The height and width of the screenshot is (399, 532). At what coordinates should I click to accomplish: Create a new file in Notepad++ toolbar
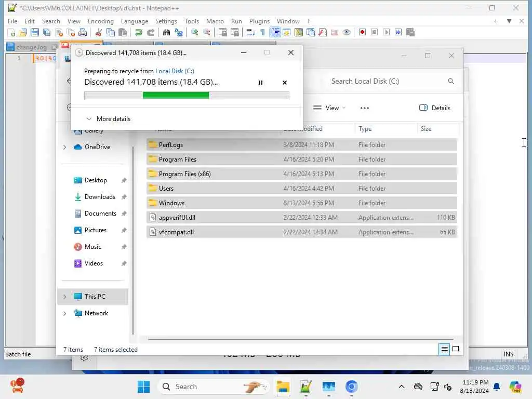click(x=11, y=32)
